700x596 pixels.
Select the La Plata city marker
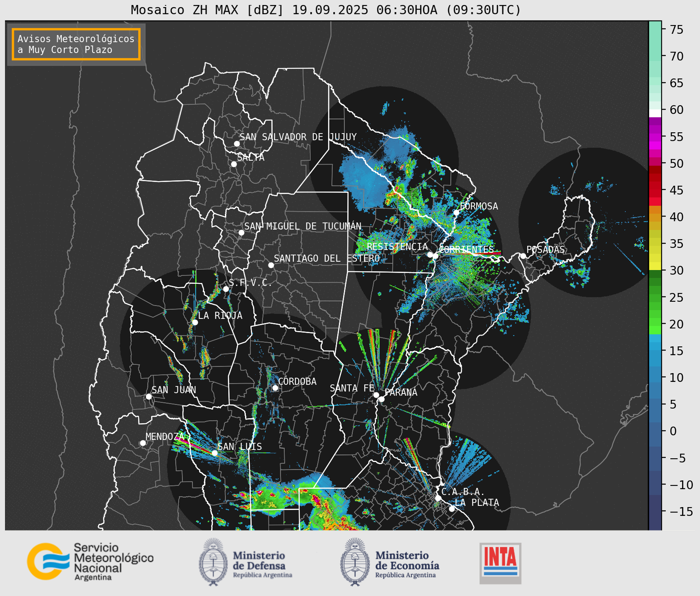point(452,508)
